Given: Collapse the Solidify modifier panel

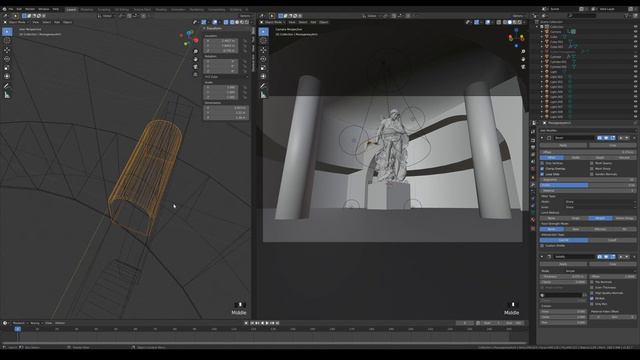Looking at the screenshot, I should click(542, 257).
